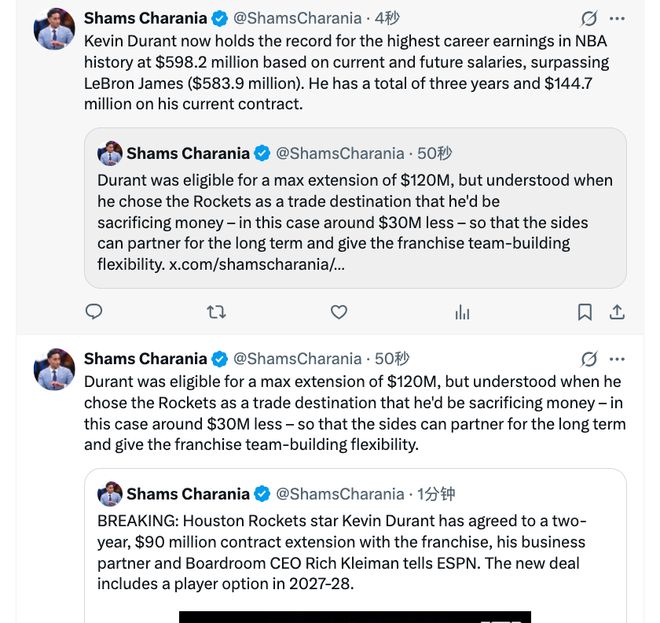Reply to the Kevin Durant earnings tweet
The height and width of the screenshot is (623, 660).
(x=94, y=312)
